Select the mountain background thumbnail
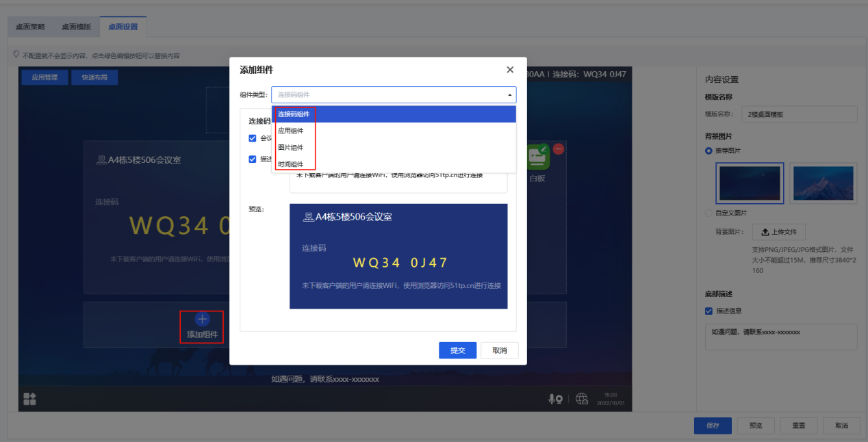Screen dimensions: 868x442 [823, 183]
